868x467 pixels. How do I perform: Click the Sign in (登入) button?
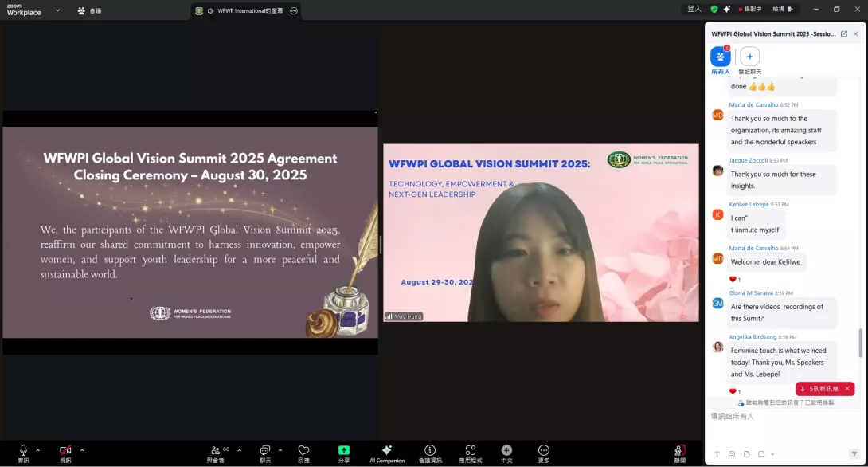coord(694,9)
